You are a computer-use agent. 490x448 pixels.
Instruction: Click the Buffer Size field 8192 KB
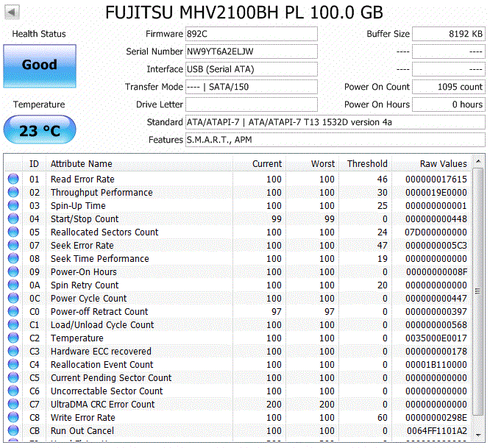click(x=449, y=34)
